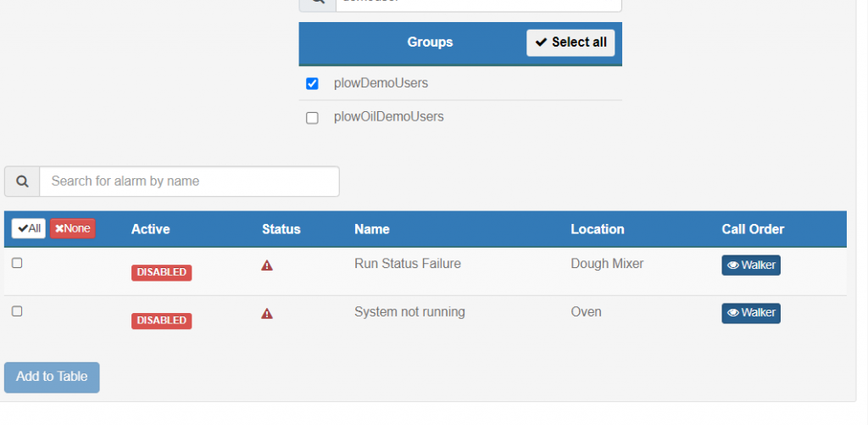Click the Location column header
The width and height of the screenshot is (868, 425).
pyautogui.click(x=598, y=229)
